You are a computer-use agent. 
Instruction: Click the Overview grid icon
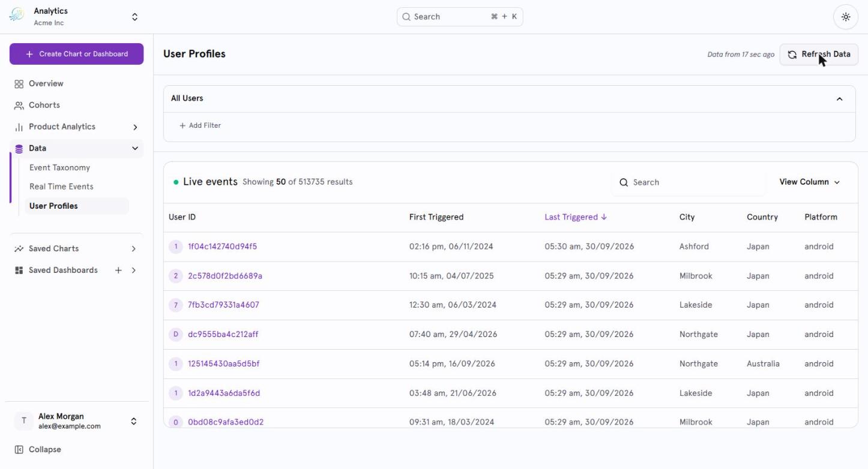(x=19, y=84)
